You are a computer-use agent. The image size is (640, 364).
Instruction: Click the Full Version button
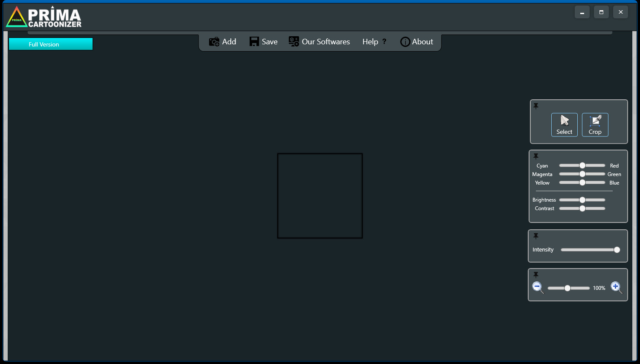(x=51, y=44)
